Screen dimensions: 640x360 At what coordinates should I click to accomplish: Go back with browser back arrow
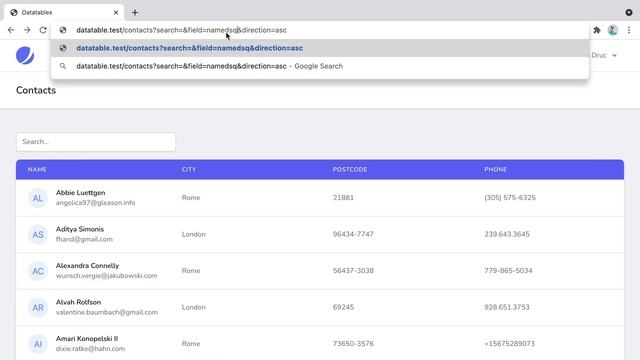tap(11, 30)
